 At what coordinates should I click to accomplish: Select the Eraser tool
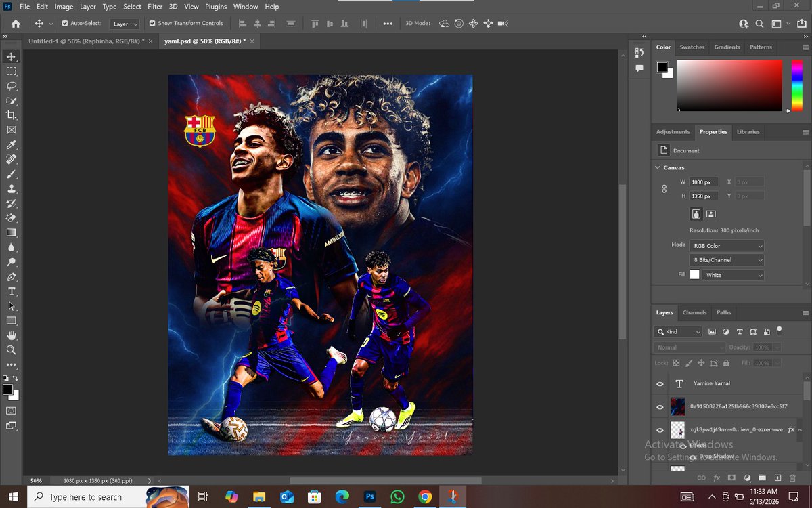pyautogui.click(x=11, y=218)
